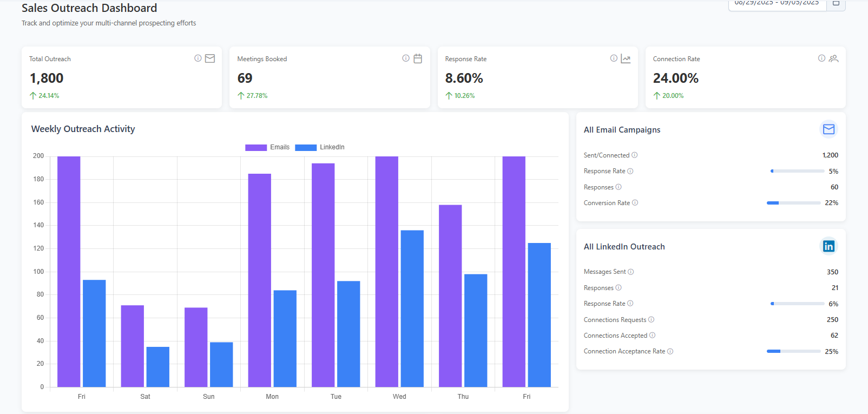
Task: Click the Tue LinkedIn blue bar
Action: (348, 334)
